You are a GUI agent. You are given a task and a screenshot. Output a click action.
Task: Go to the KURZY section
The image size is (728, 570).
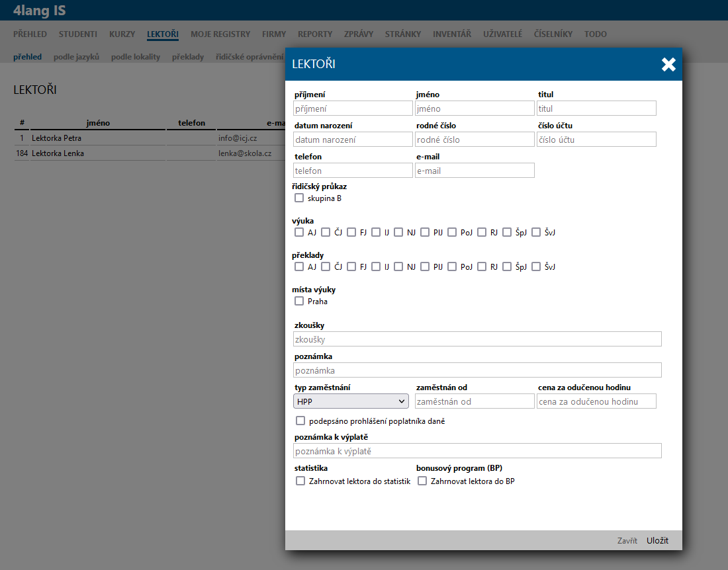pyautogui.click(x=122, y=34)
